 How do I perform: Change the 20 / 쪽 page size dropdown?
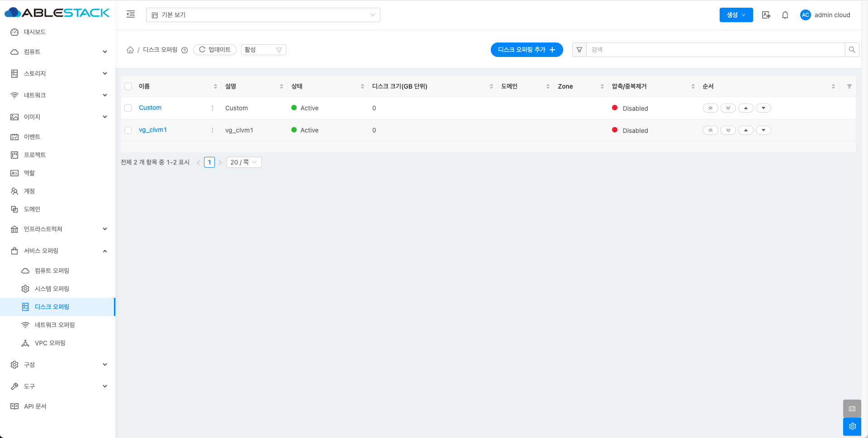(244, 162)
